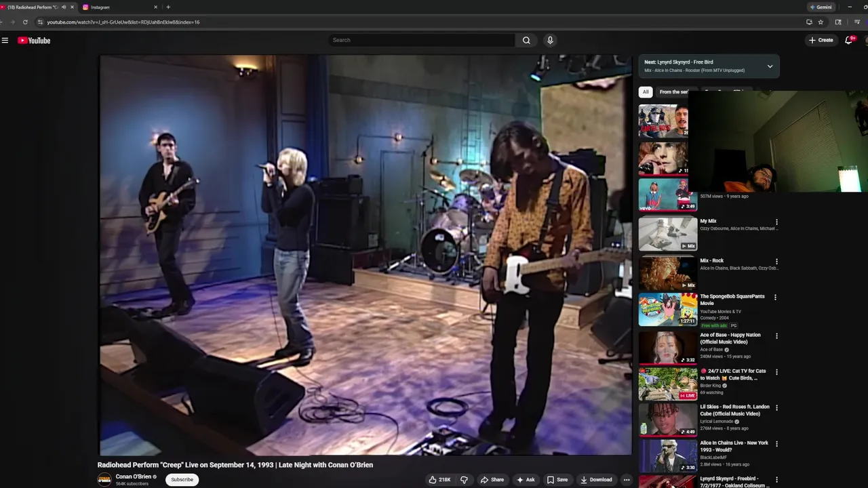Viewport: 868px width, 488px height.
Task: Click the video title Radiohead Perform Creep
Action: point(235,465)
